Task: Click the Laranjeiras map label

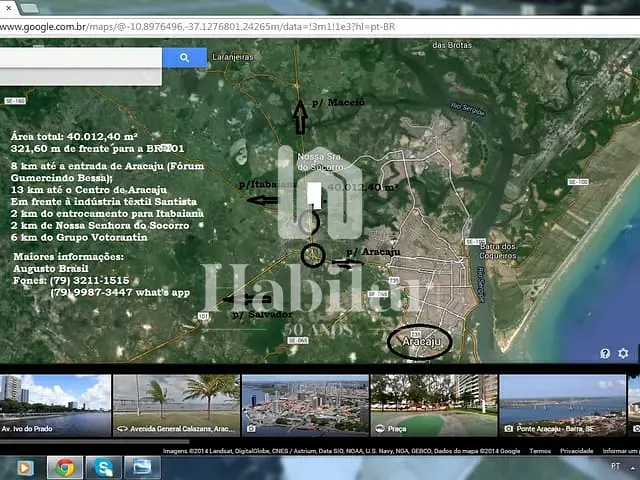Action: point(233,57)
